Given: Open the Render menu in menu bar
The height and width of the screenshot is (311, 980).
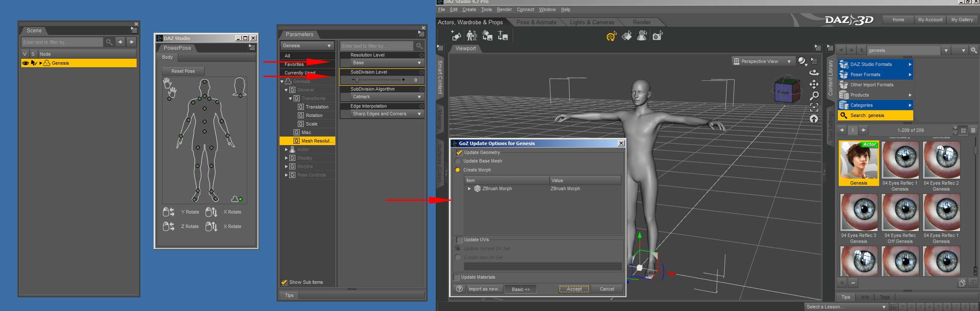Looking at the screenshot, I should point(504,9).
